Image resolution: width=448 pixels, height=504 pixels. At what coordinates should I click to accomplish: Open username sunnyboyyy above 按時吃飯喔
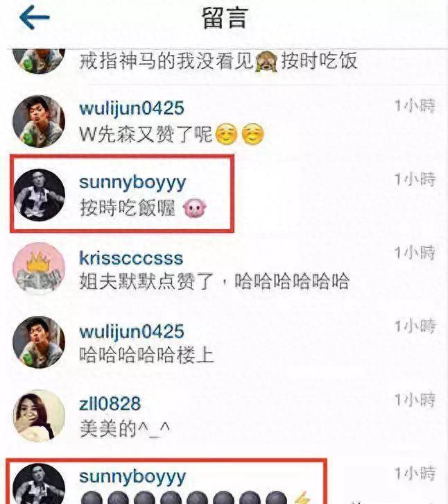[x=132, y=183]
